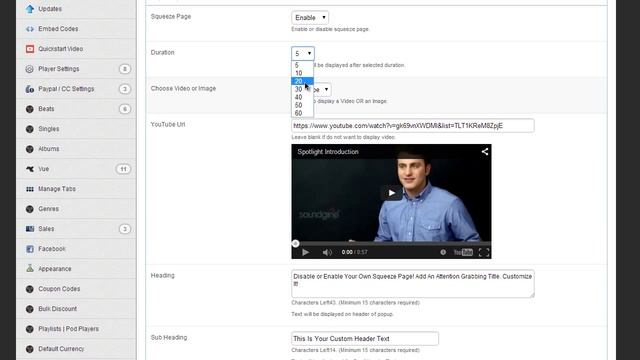The width and height of the screenshot is (640, 360).
Task: Select duration option 10
Action: tap(302, 73)
